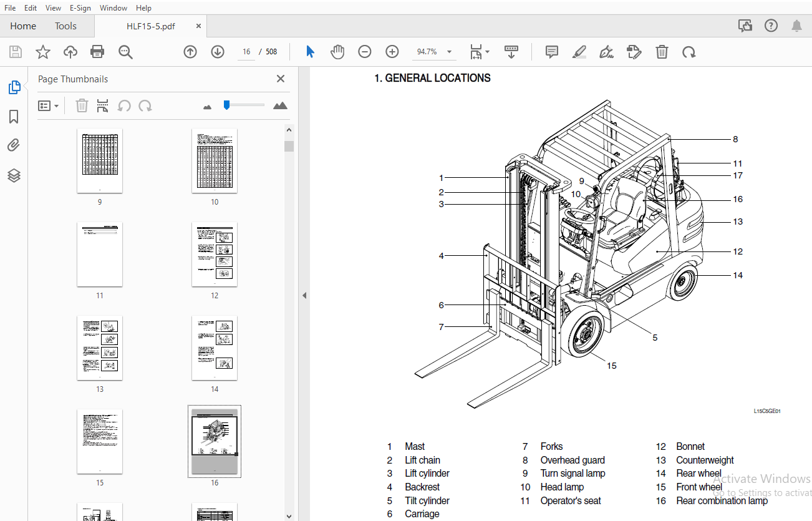Open the Attachments paperclip panel
Screen dimensions: 812x521
[14, 146]
